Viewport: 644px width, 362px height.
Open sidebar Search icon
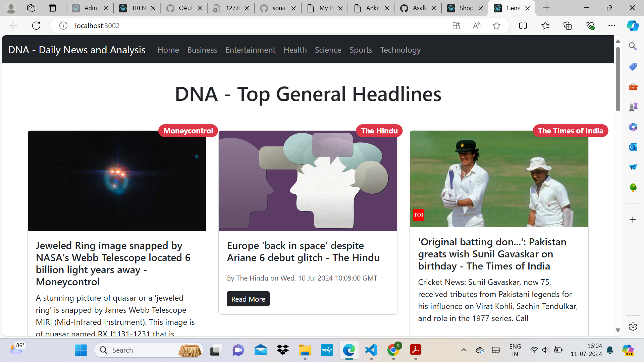coord(633,46)
